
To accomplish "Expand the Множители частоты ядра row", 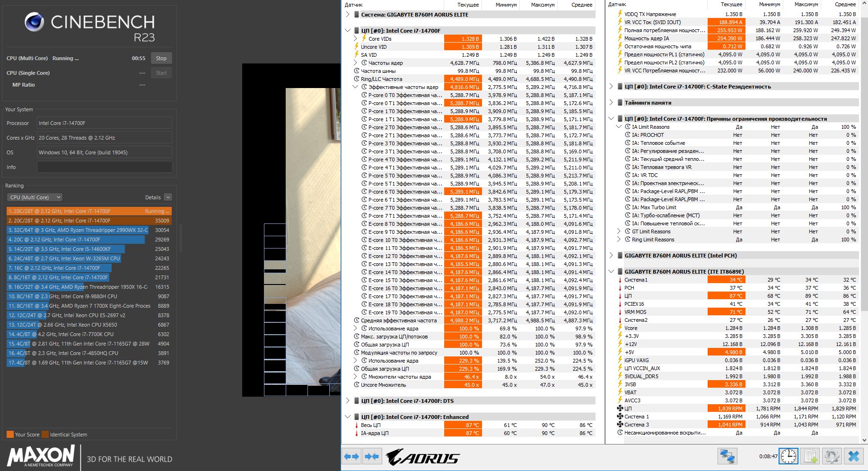I will tap(355, 377).
